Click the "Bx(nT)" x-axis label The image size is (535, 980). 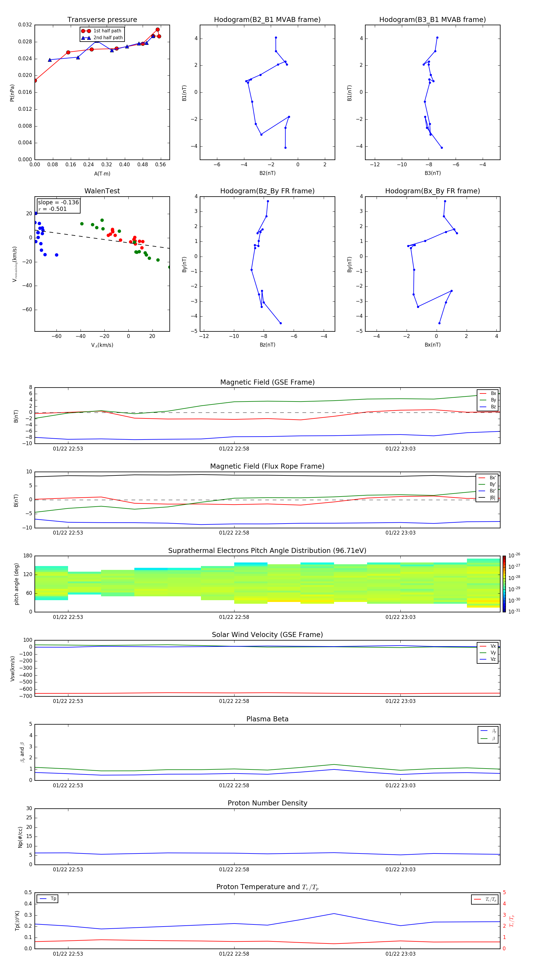(x=432, y=345)
